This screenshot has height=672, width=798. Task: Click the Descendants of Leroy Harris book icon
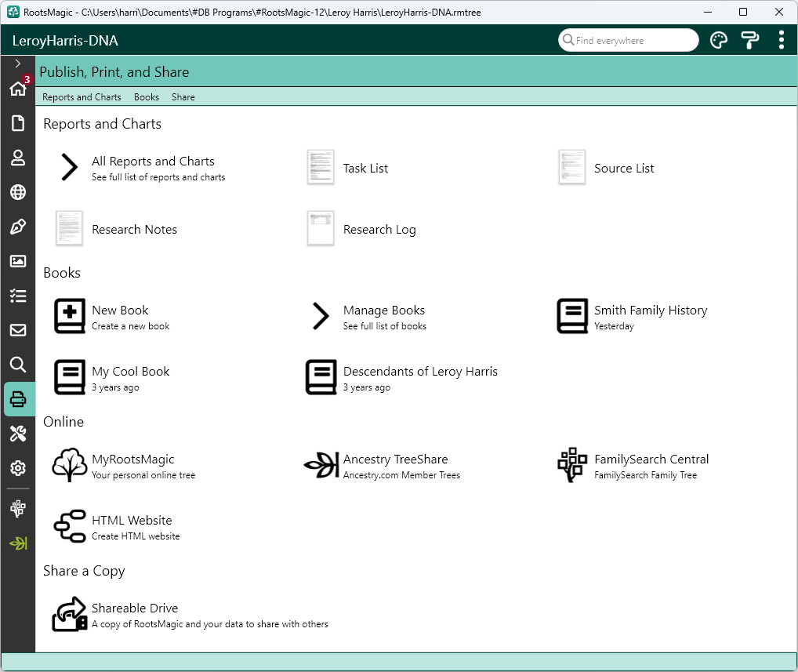pyautogui.click(x=321, y=376)
